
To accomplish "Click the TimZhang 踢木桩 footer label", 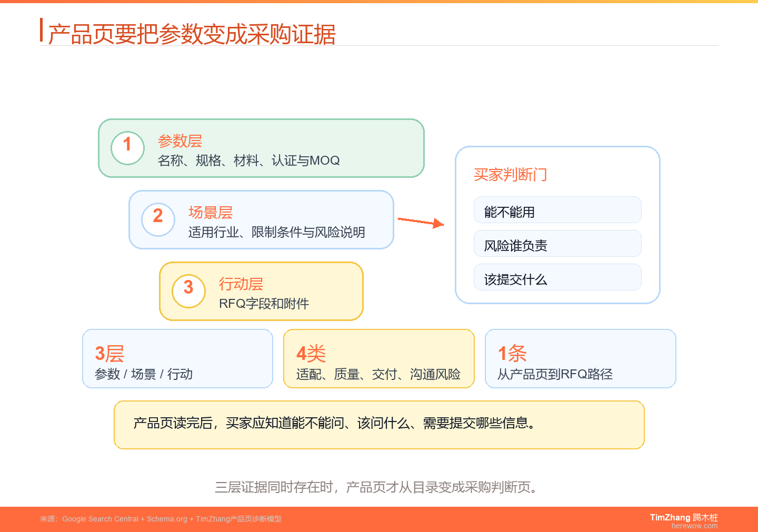I will [x=684, y=517].
